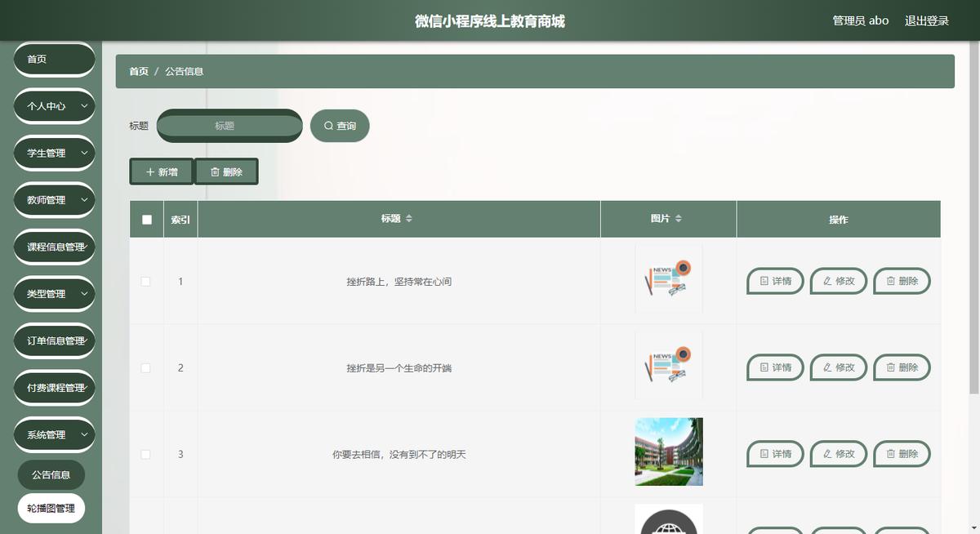
Task: Click the document icon on row 1's 详情 button
Action: tap(764, 281)
